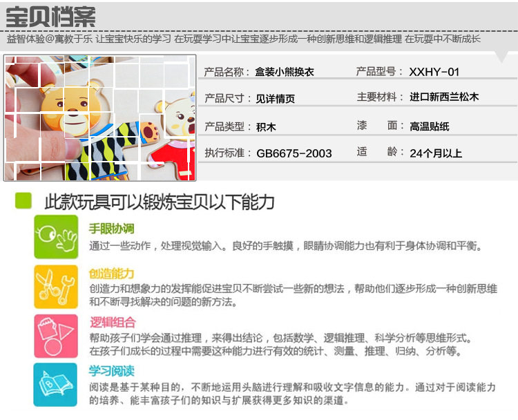The image size is (518, 420).
Task: Click the 手眼协调 heading
Action: tap(112, 229)
